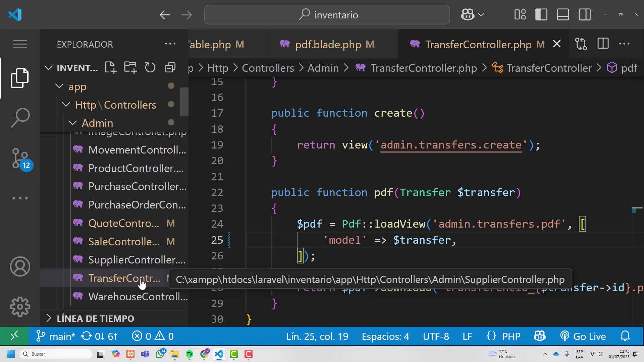
Task: Collapse all folders in Explorer
Action: (x=170, y=68)
